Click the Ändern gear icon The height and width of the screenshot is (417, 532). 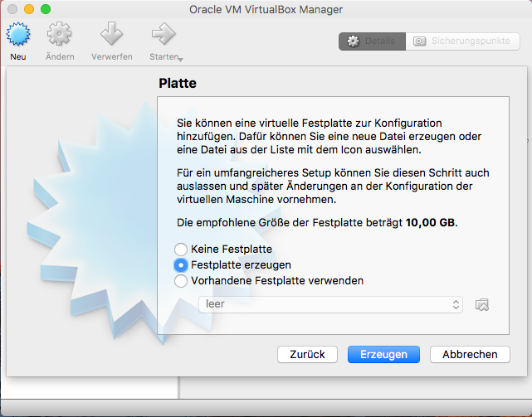(60, 36)
